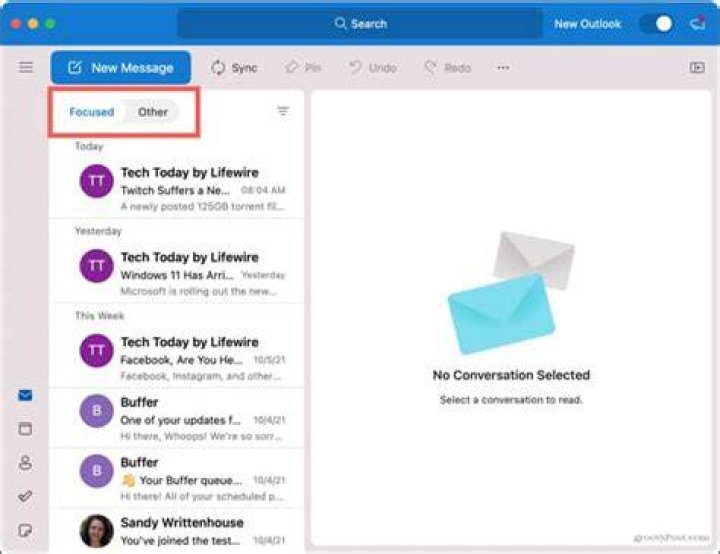Open the People contacts view in sidebar
This screenshot has width=720, height=554.
tap(25, 463)
